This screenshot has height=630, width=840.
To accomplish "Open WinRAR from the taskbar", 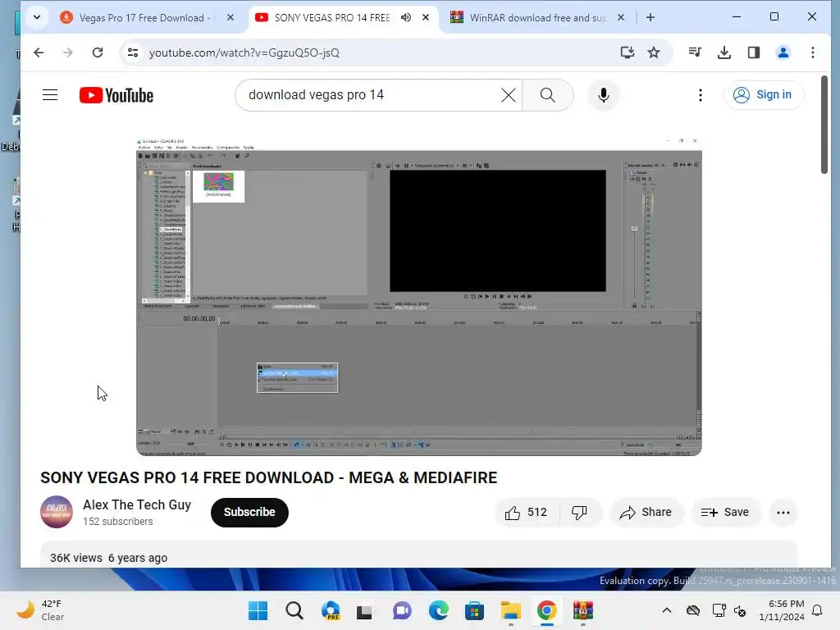I will point(583,610).
